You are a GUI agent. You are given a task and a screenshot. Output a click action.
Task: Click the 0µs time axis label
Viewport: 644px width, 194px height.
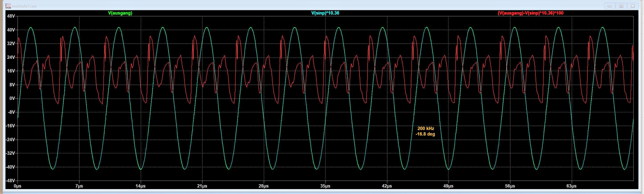tap(18, 186)
